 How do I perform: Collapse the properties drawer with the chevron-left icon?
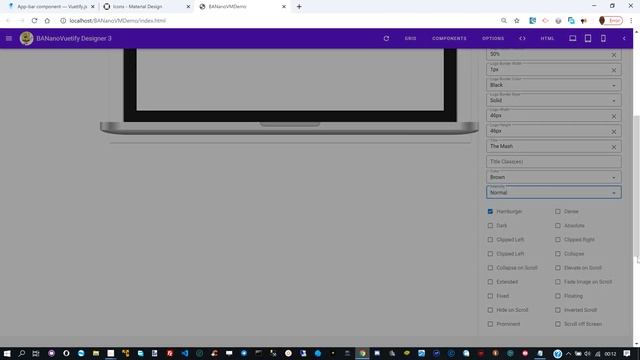pyautogui.click(x=624, y=38)
